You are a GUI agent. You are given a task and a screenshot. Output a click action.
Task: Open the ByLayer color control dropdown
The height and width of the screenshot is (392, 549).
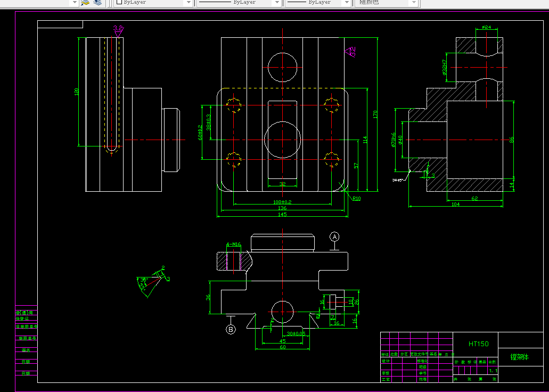[x=153, y=3]
